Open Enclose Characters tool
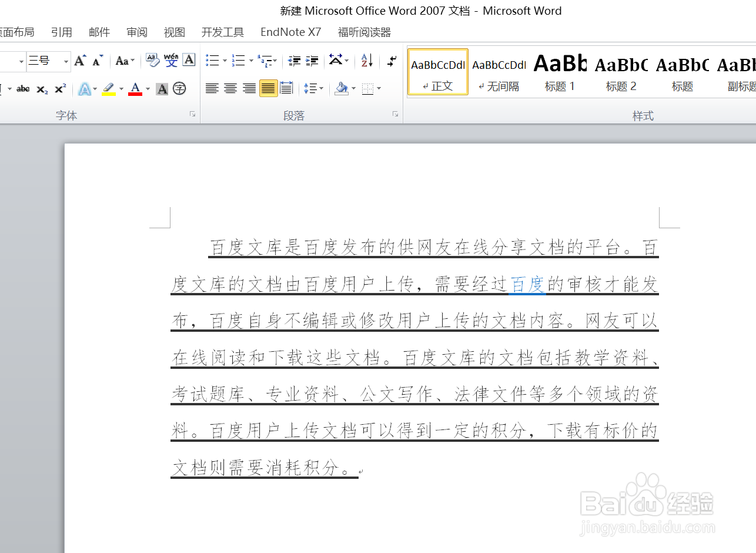The height and width of the screenshot is (553, 756). 179,89
